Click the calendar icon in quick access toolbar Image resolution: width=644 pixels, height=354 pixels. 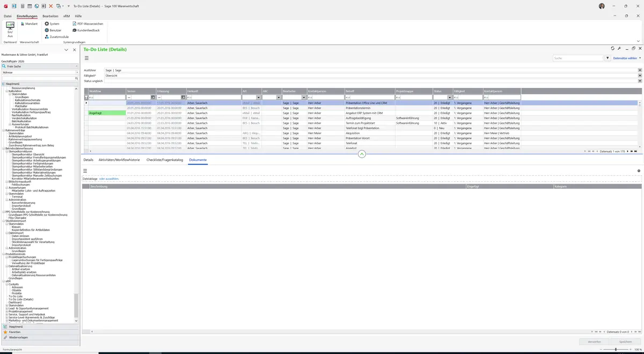pos(30,6)
